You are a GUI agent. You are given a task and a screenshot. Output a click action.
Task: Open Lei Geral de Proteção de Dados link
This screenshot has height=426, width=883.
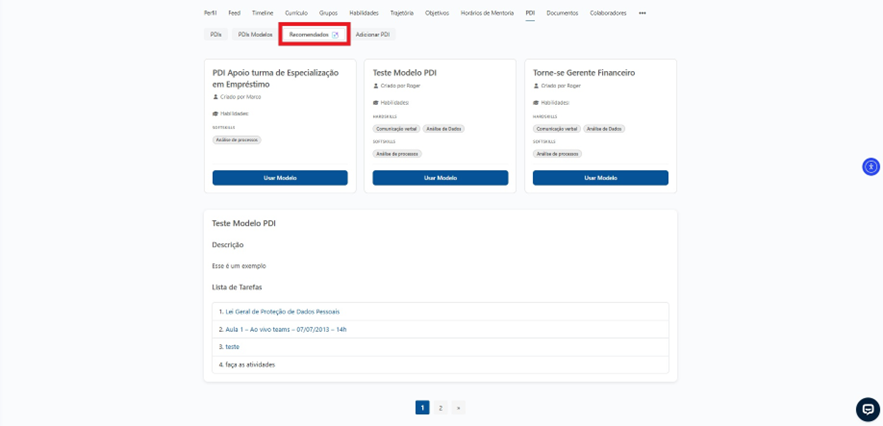coord(282,312)
